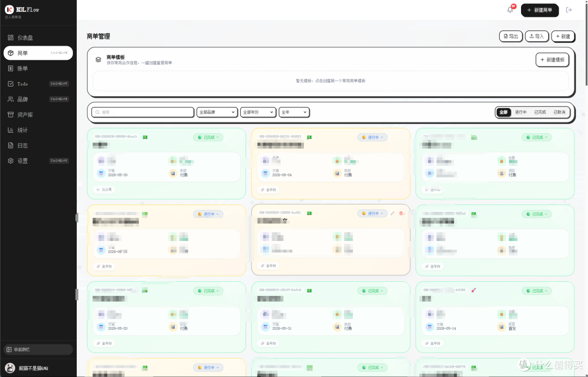Click the chart icon beside 直发 type

click(502, 327)
